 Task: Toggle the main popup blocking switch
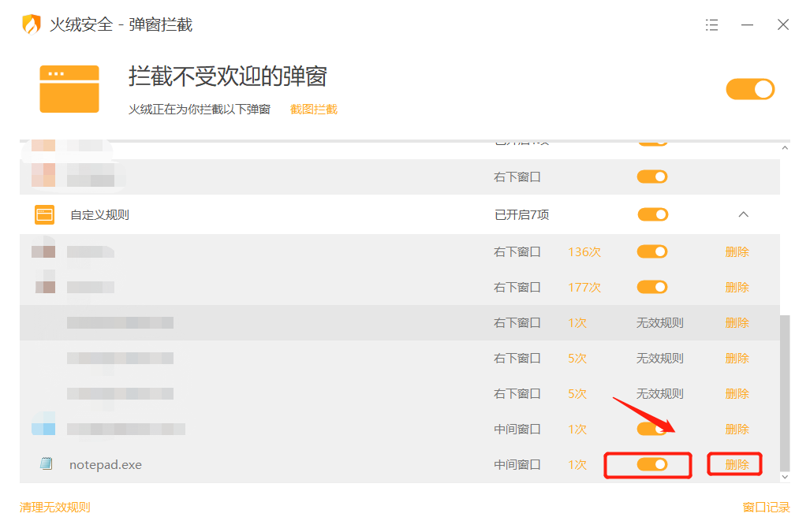tap(750, 89)
